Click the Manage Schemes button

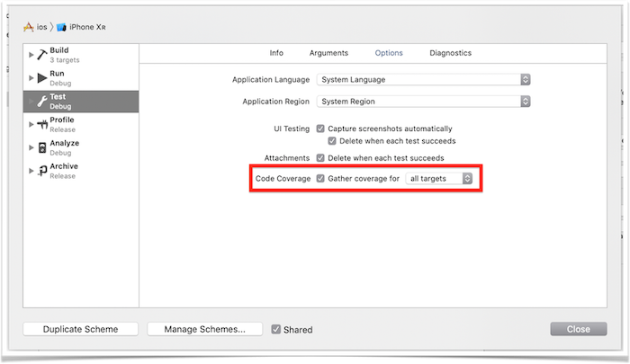pos(204,329)
